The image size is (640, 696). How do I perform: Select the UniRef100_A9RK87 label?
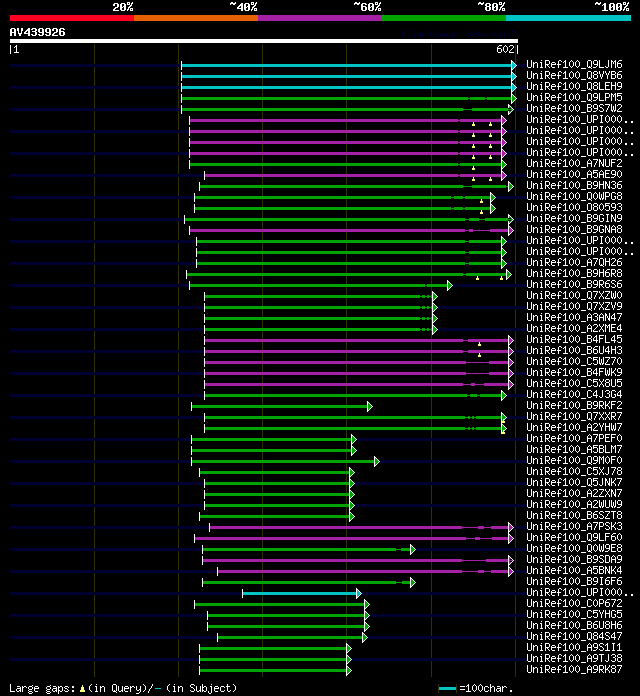[x=574, y=669]
